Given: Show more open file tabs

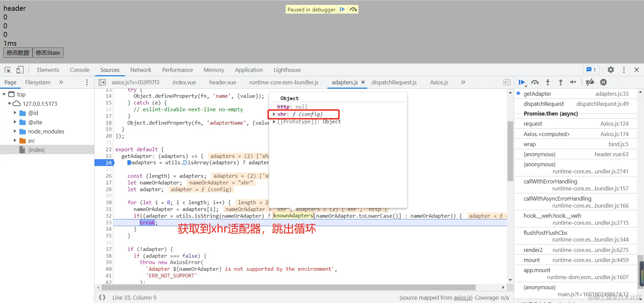Looking at the screenshot, I should pyautogui.click(x=463, y=82).
